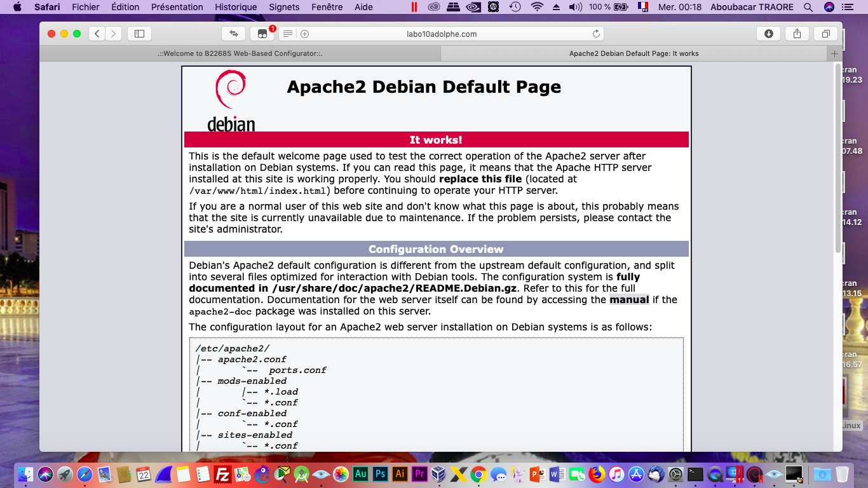This screenshot has width=868, height=488.
Task: Open Adobe Audition in the Dock
Action: point(360,474)
